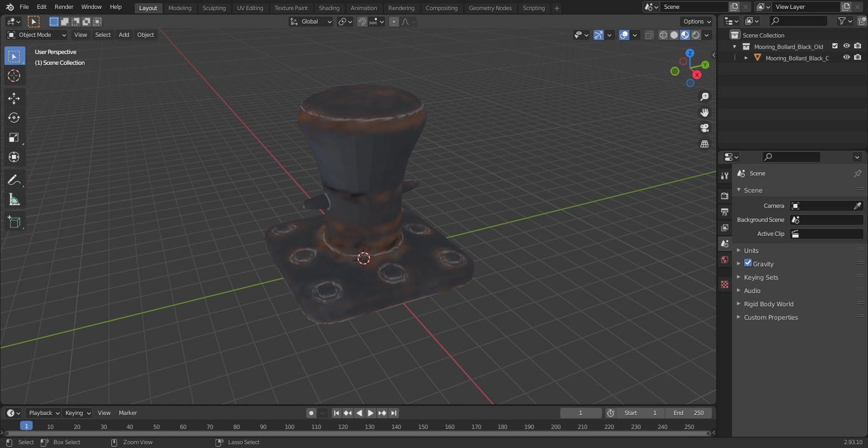The height and width of the screenshot is (448, 868).
Task: Click the End frame 250 field
Action: tap(689, 413)
